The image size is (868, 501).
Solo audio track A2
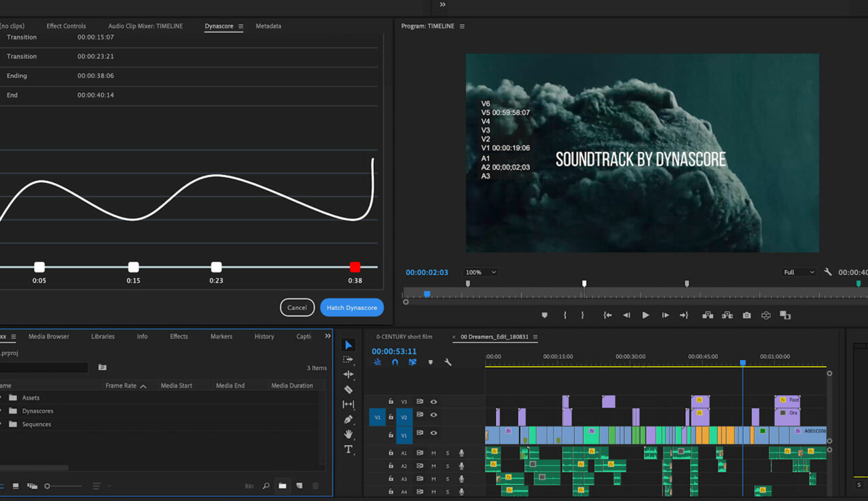(447, 466)
